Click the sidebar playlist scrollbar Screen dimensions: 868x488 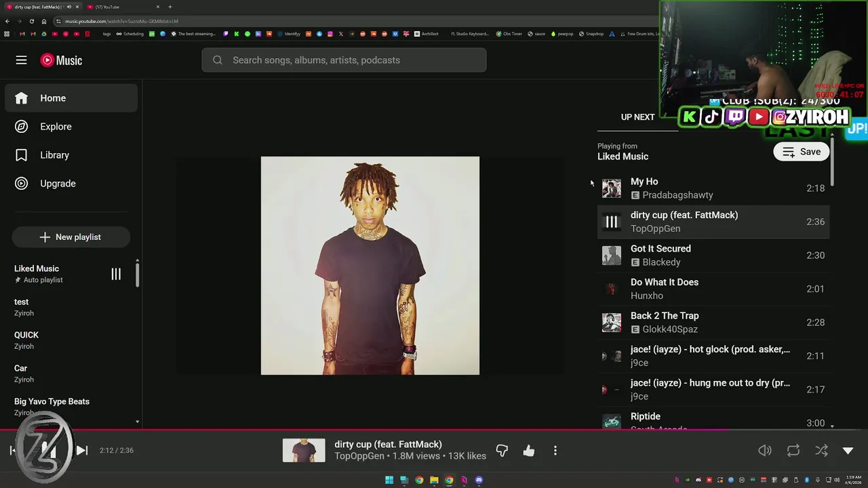coord(138,274)
